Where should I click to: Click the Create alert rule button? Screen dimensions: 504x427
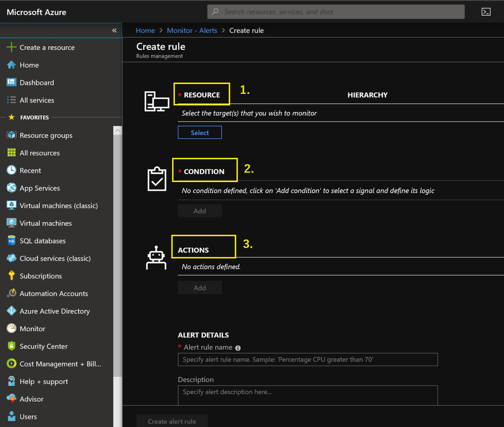click(172, 421)
